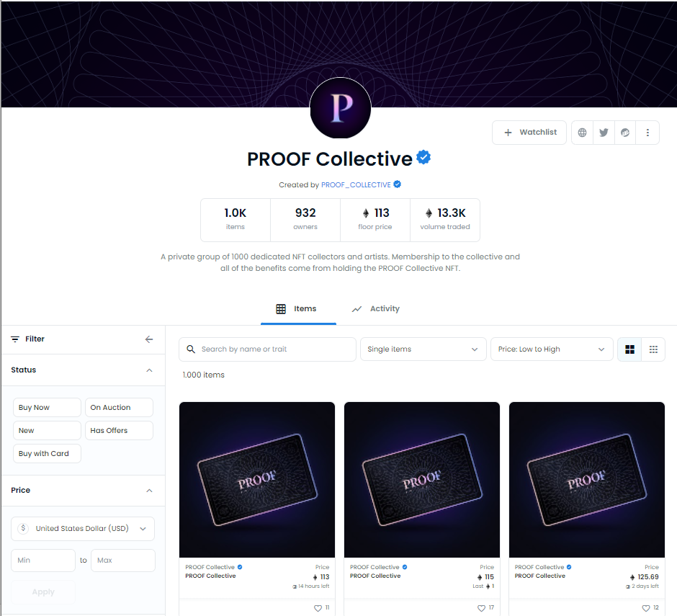The image size is (677, 616).
Task: Open the collection website globe icon
Action: coord(582,133)
